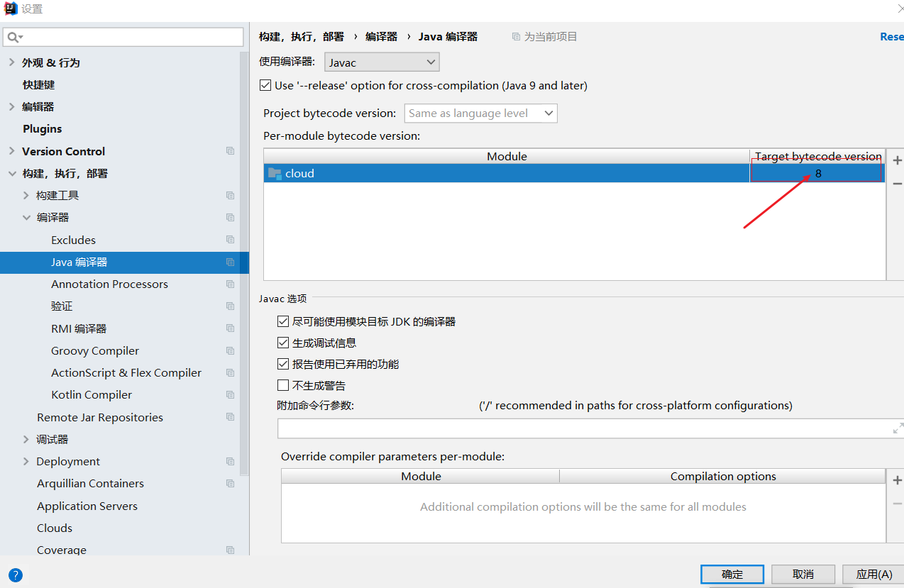Click the expand icon in the parameters field
904x588 pixels.
[x=897, y=428]
